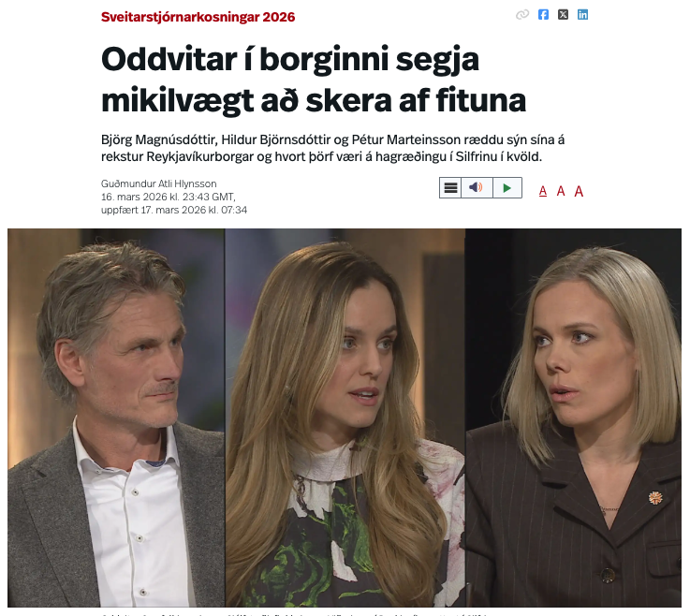This screenshot has width=690, height=616.
Task: Open the audio reader hamburger menu
Action: [450, 188]
